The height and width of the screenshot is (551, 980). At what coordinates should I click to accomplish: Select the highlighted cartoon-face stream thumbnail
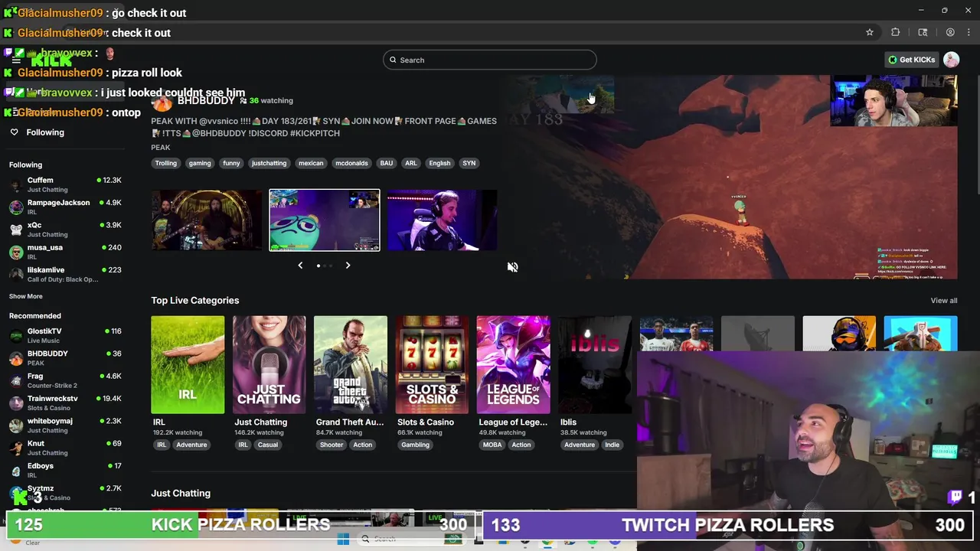324,220
